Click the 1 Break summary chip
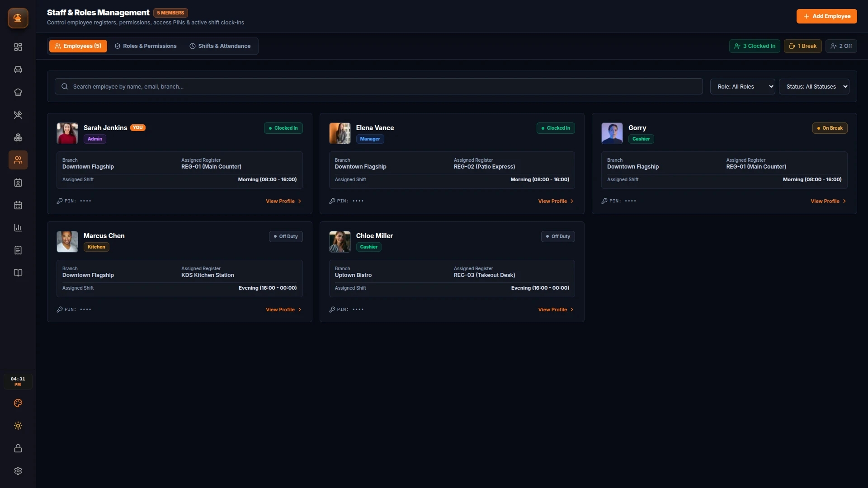 click(802, 46)
